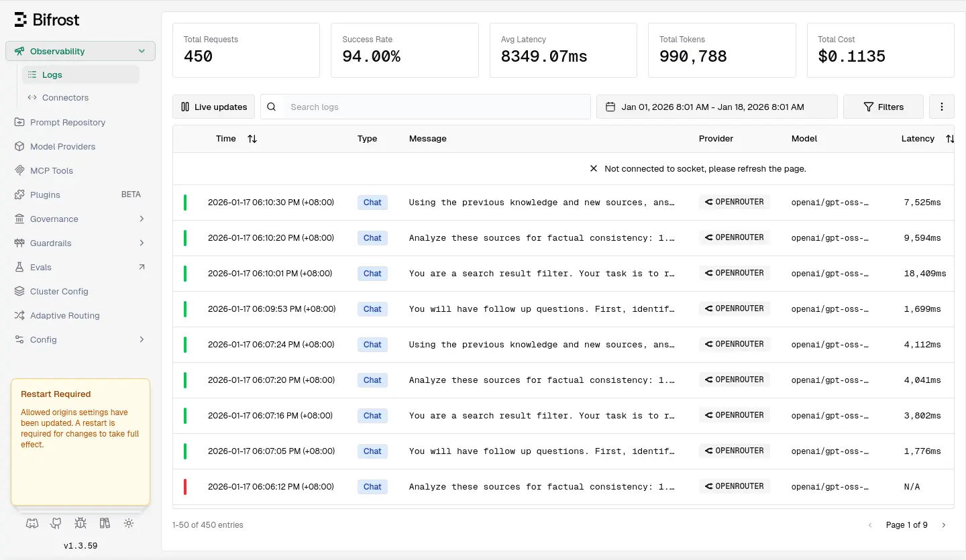Open the Discord community icon
The image size is (966, 560).
pos(32,523)
